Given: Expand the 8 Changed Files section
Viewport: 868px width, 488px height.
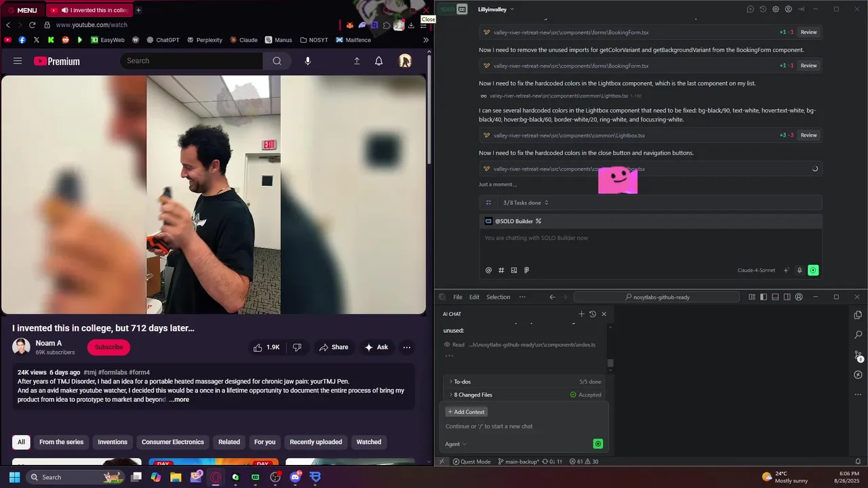Looking at the screenshot, I should tap(525, 394).
